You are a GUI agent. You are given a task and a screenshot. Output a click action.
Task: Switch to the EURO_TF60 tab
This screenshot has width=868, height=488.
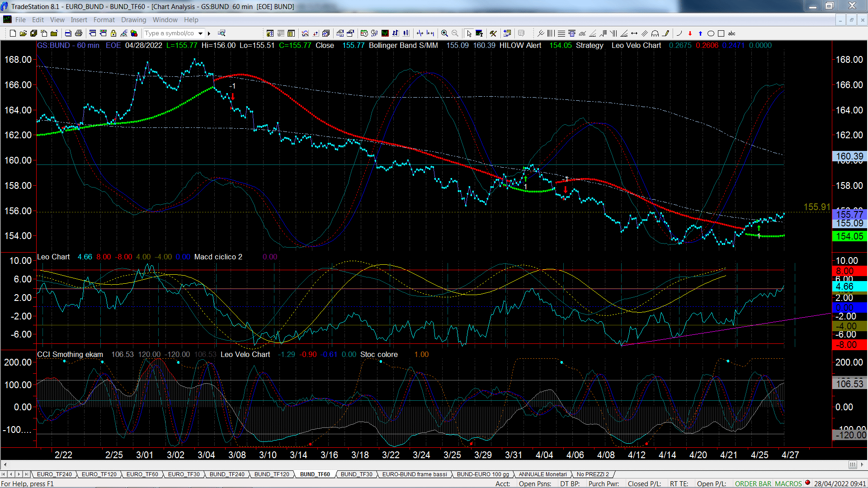pyautogui.click(x=142, y=474)
